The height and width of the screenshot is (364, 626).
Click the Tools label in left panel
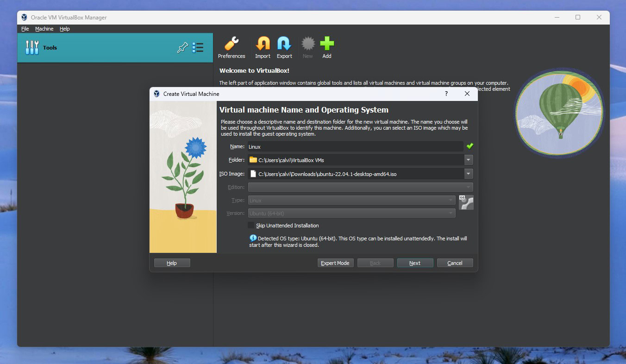(x=50, y=47)
